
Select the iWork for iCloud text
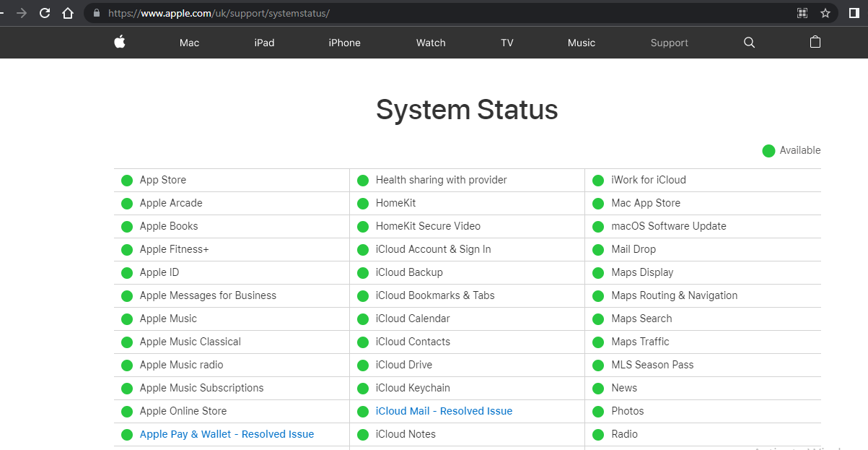point(649,180)
